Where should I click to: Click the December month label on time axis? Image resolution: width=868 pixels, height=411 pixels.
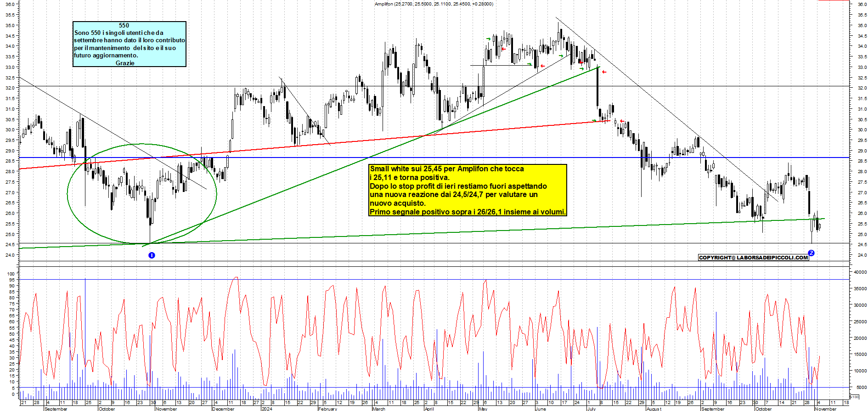click(224, 409)
